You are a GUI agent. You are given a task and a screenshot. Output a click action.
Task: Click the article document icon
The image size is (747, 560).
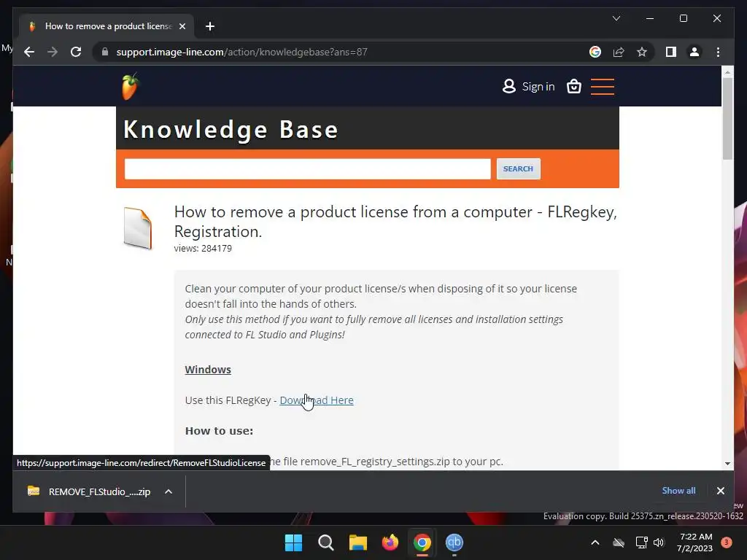point(137,228)
